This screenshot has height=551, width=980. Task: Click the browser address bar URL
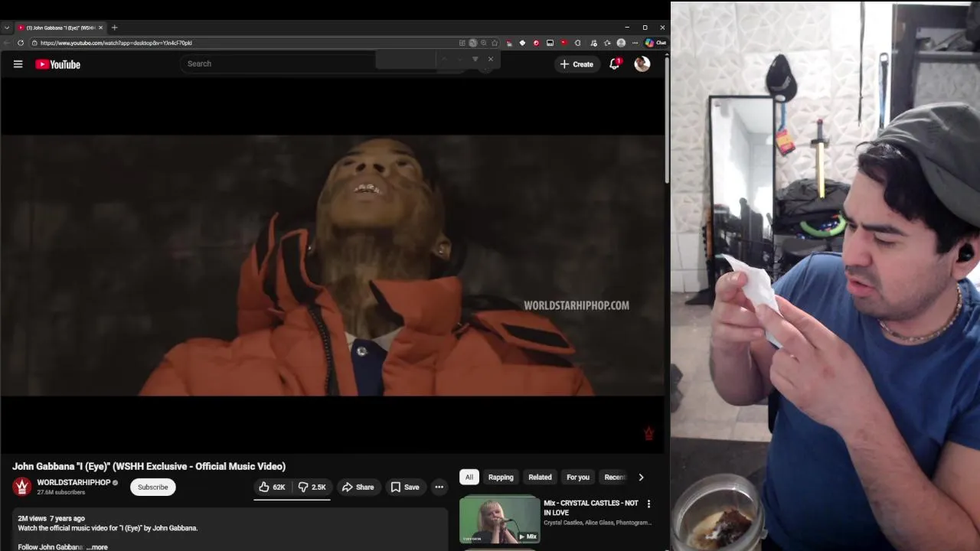click(x=116, y=43)
